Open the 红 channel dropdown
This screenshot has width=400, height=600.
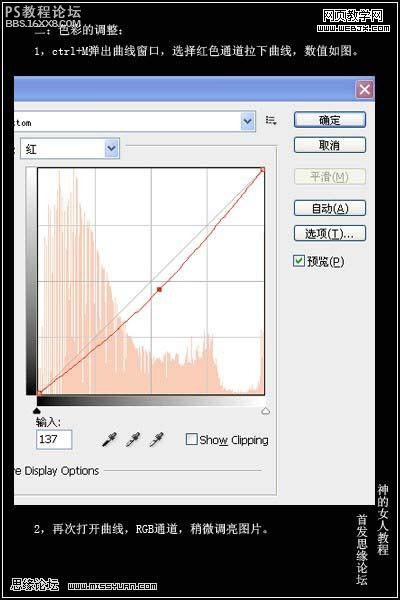70,148
